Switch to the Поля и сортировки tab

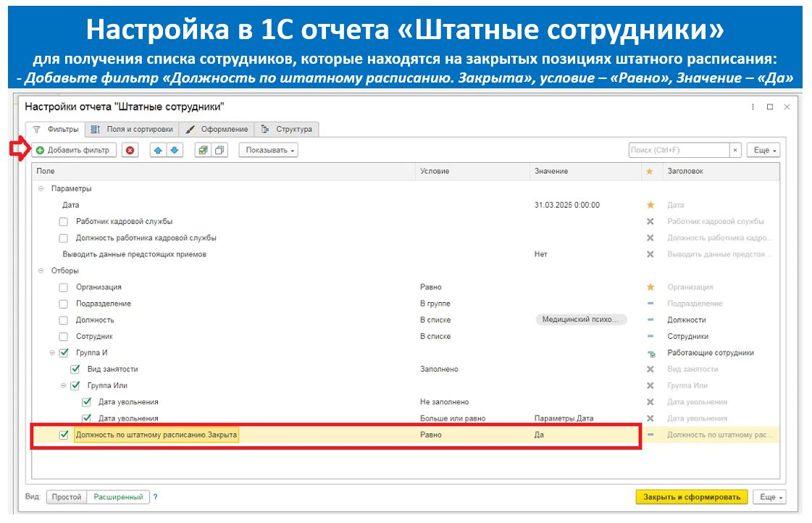click(x=132, y=130)
